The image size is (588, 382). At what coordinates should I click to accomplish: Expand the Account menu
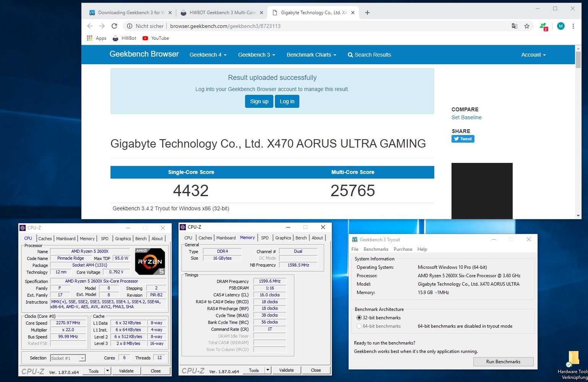coord(533,55)
